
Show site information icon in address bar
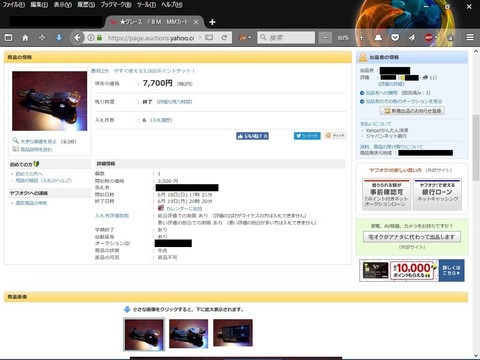[x=91, y=38]
